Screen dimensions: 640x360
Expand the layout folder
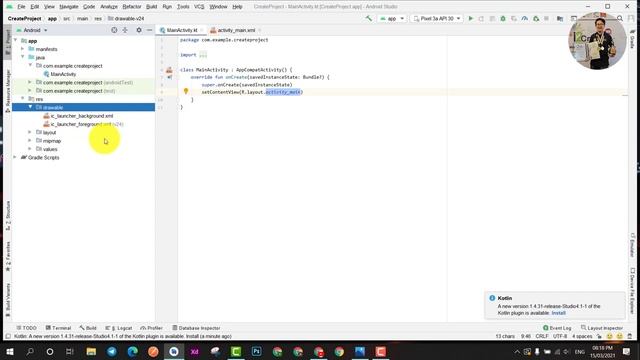(x=30, y=132)
